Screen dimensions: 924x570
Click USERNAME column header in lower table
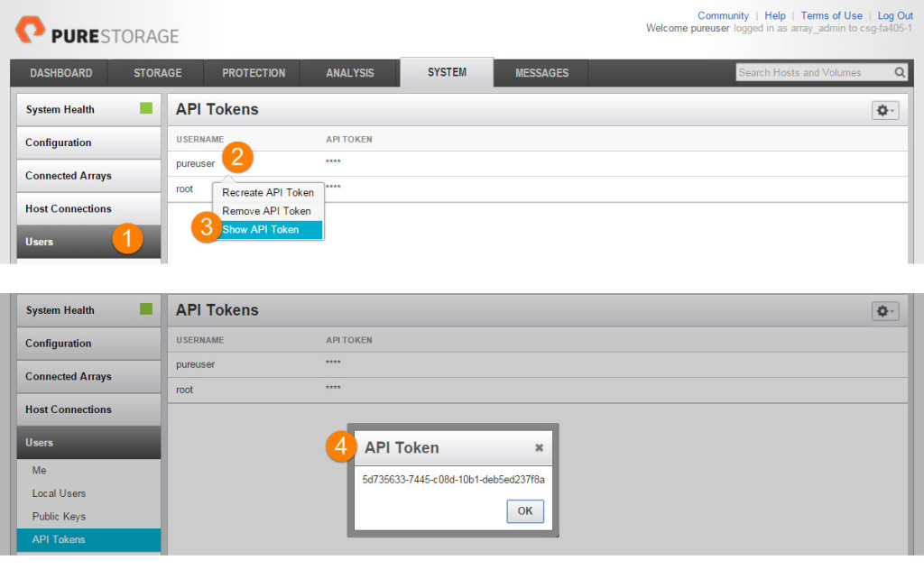point(199,340)
